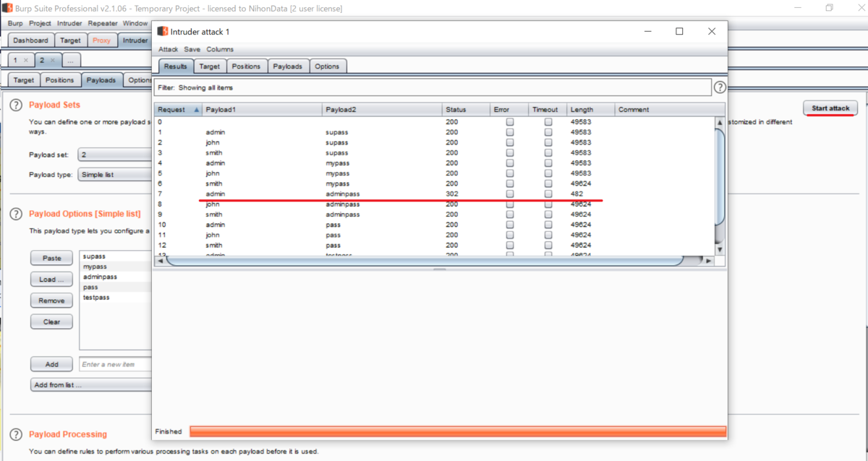Viewport: 868px width, 461px height.
Task: Click the Remove button
Action: tap(51, 301)
